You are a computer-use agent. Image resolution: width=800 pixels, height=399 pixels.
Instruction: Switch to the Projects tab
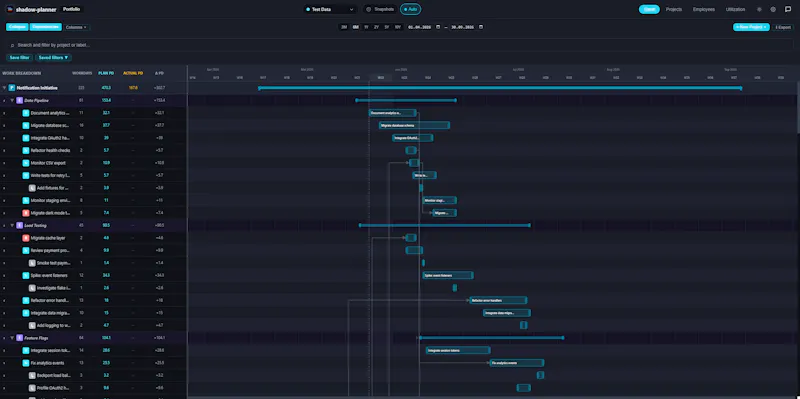[x=673, y=9]
